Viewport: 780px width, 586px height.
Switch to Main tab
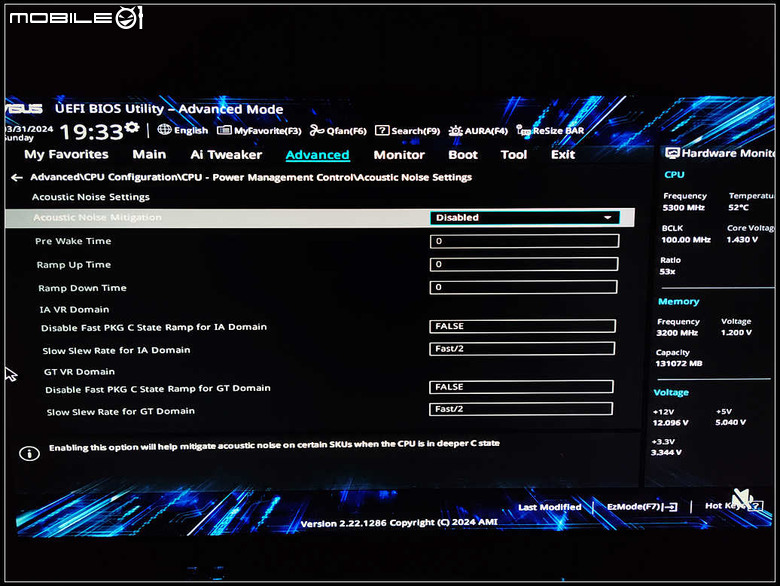[149, 154]
